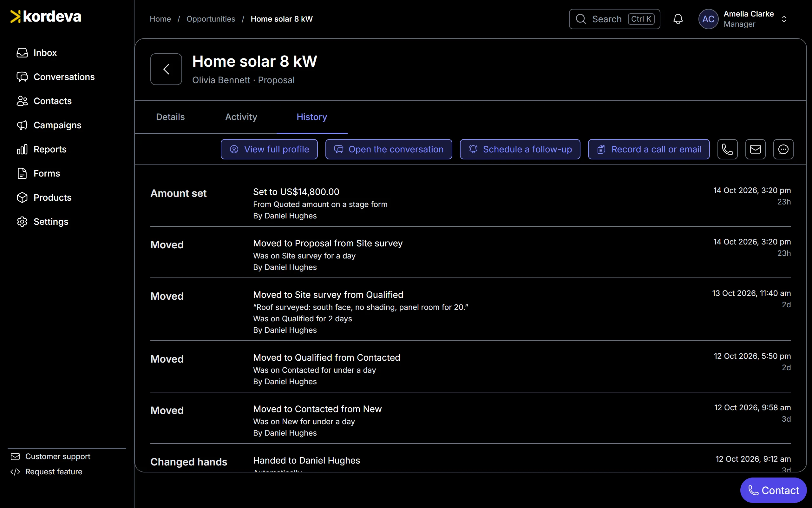Image resolution: width=812 pixels, height=508 pixels.
Task: Go to Conversations in sidebar
Action: point(56,77)
